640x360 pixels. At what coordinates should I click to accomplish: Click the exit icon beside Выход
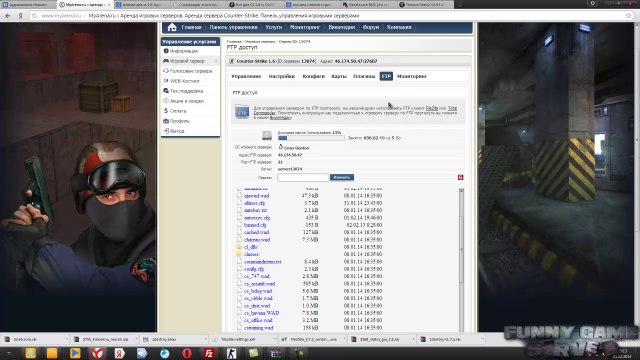click(166, 131)
